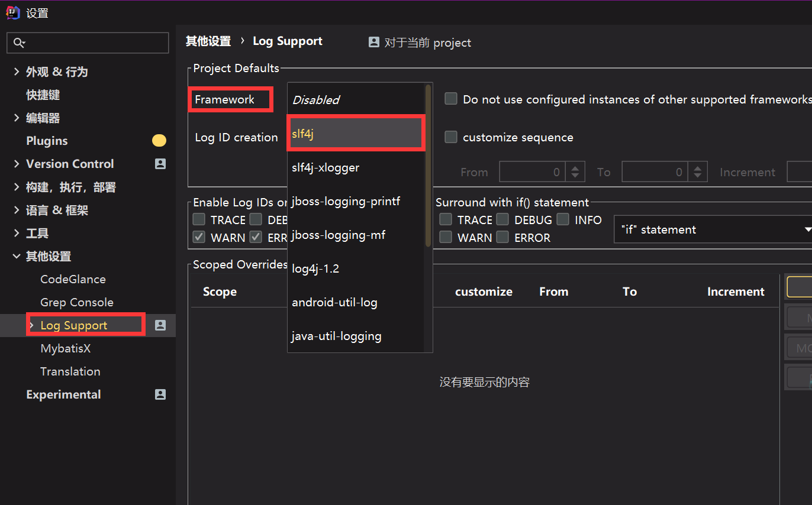Expand the 外观 & 行为 tree node
This screenshot has width=812, height=505.
(x=17, y=72)
